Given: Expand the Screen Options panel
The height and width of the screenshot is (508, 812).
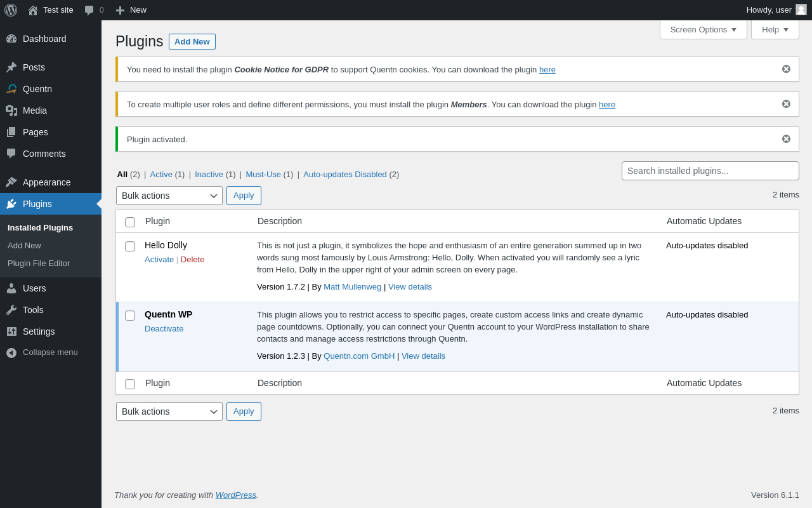Looking at the screenshot, I should pos(703,29).
